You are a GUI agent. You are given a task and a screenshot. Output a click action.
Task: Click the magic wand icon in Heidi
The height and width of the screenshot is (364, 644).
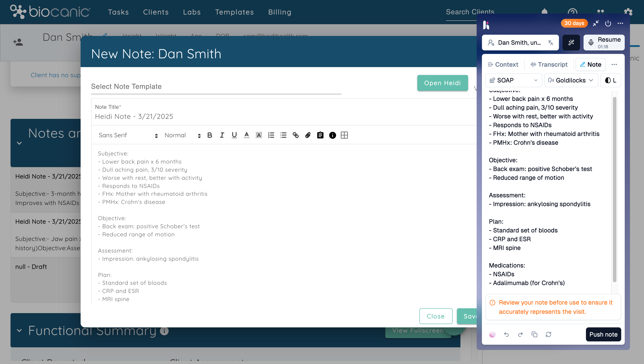click(x=571, y=43)
